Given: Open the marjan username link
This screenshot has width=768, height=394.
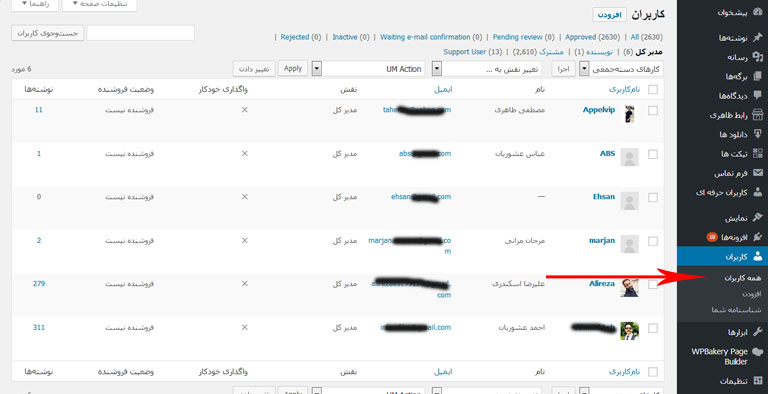Looking at the screenshot, I should click(x=601, y=240).
